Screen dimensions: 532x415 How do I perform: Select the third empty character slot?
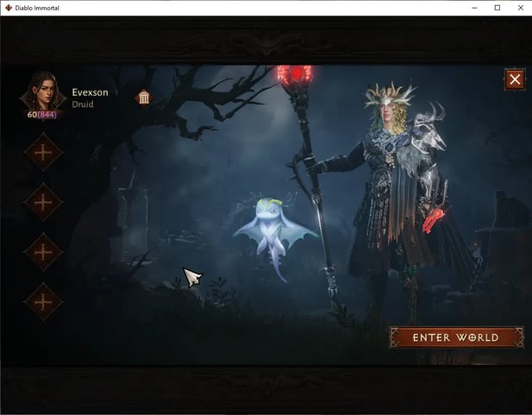(42, 252)
